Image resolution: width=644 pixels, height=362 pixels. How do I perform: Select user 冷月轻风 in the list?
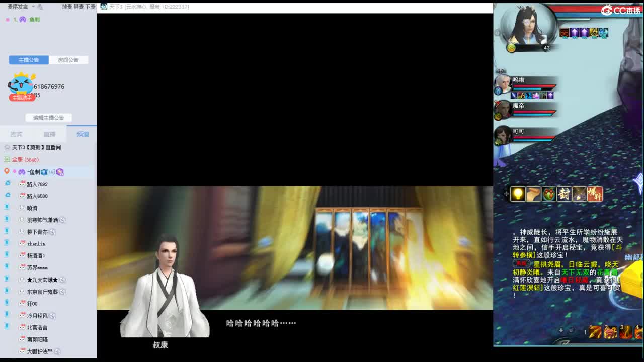tap(37, 316)
